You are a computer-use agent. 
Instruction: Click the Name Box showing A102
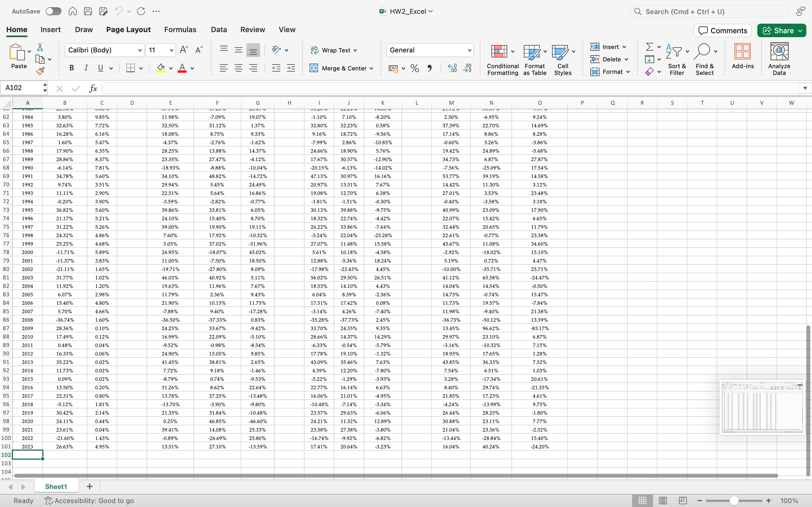coord(22,88)
